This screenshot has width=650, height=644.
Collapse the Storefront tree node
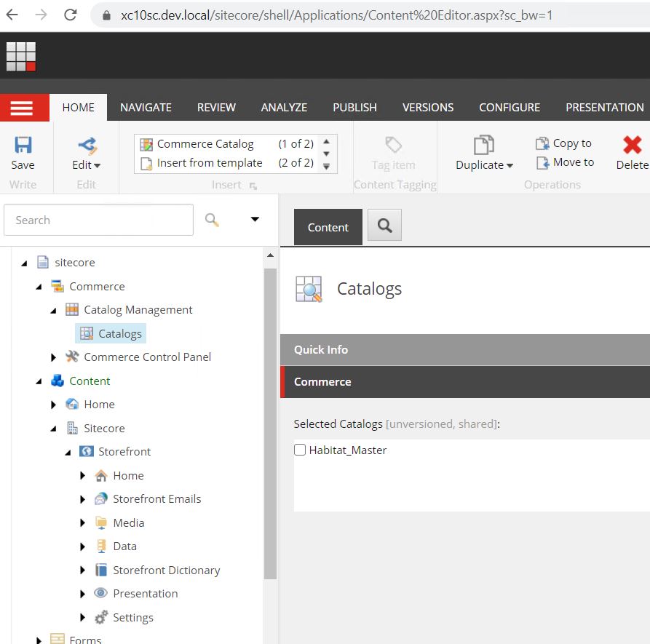[68, 452]
